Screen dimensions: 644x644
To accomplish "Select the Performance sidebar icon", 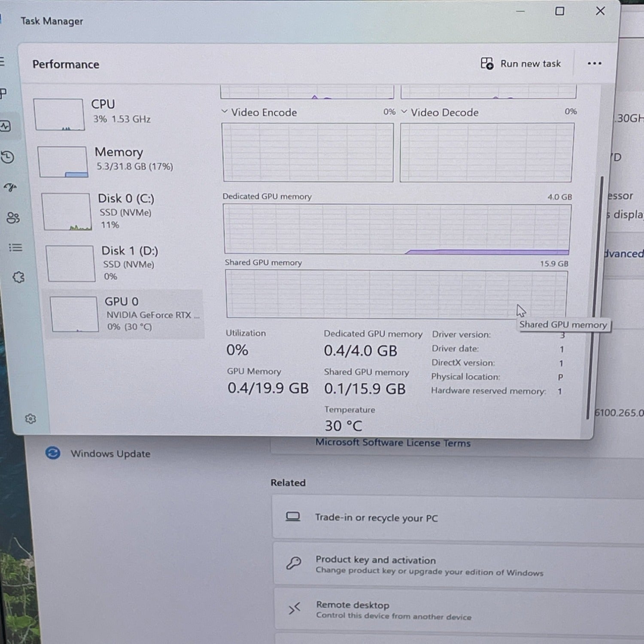I will pos(6,126).
